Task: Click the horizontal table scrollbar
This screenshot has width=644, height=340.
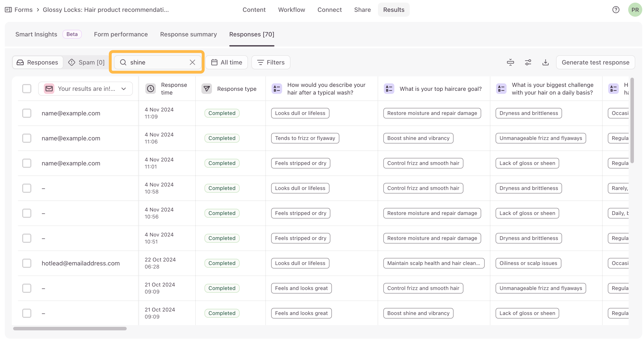Action: coord(70,329)
